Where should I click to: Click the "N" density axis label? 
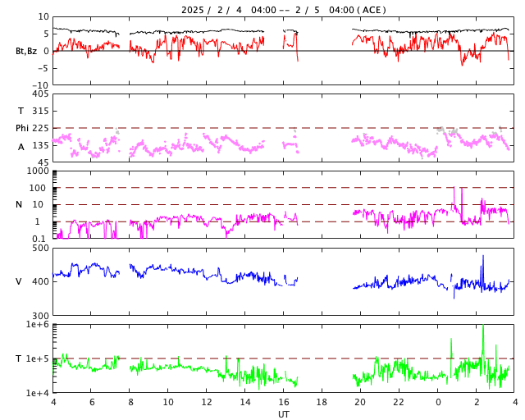[19, 204]
